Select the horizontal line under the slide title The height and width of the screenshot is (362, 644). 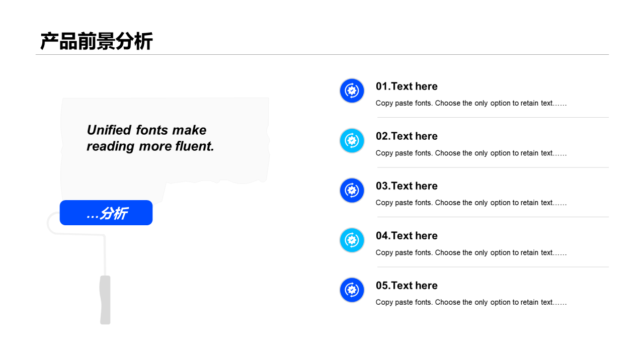pyautogui.click(x=322, y=54)
